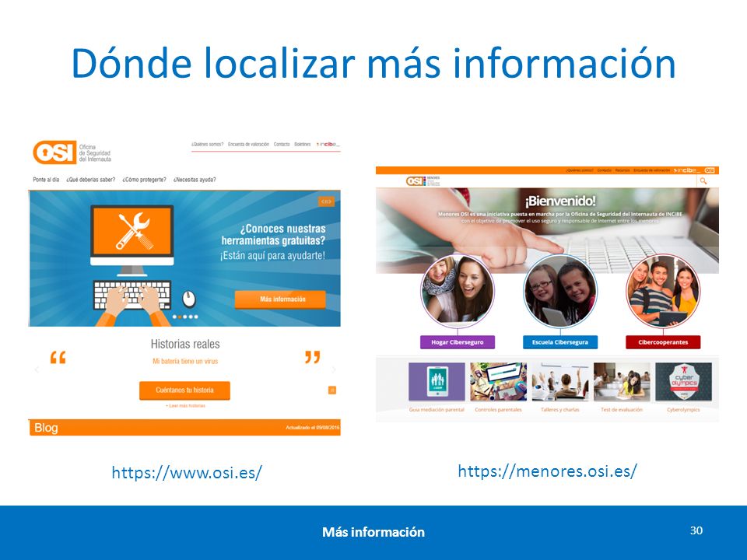747x560 pixels.
Task: Click the slide title Dónde localizar más información
Action: point(373,63)
